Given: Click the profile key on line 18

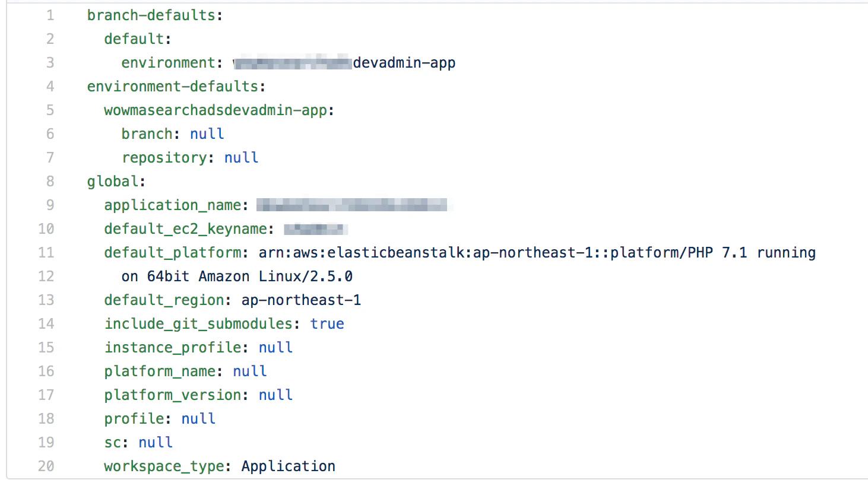Looking at the screenshot, I should (x=134, y=419).
